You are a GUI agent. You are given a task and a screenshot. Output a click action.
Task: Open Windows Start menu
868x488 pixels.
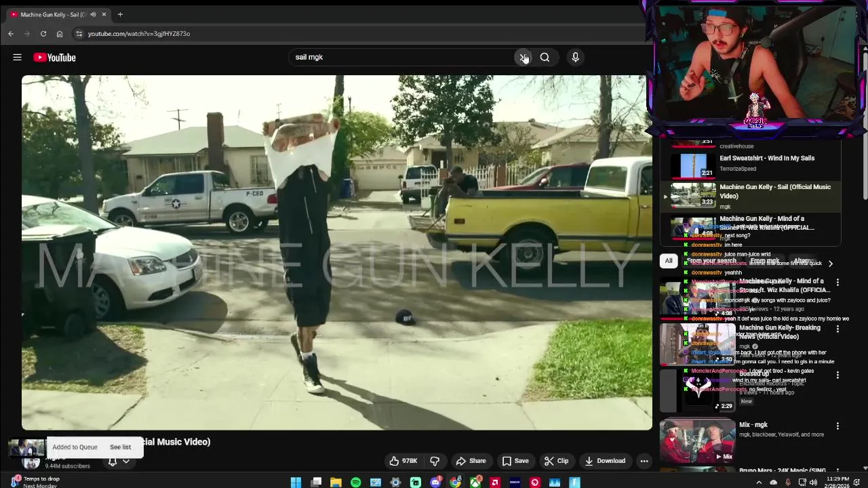[x=296, y=483]
